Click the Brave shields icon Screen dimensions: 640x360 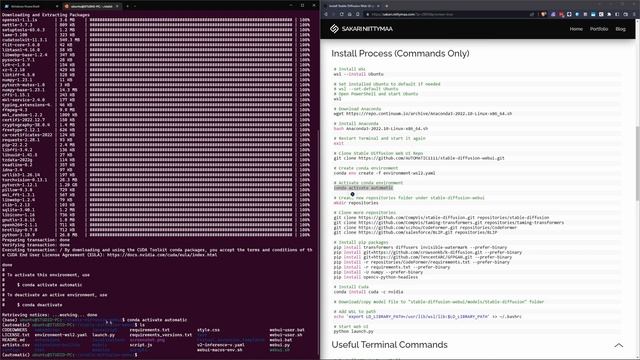tap(544, 14)
